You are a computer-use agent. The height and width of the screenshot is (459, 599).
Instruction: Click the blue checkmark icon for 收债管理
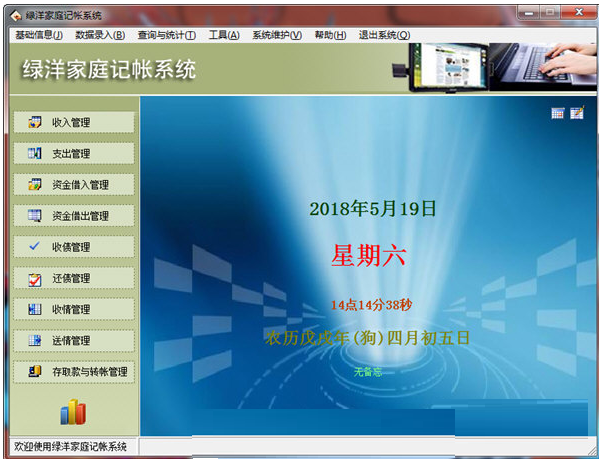pyautogui.click(x=34, y=246)
